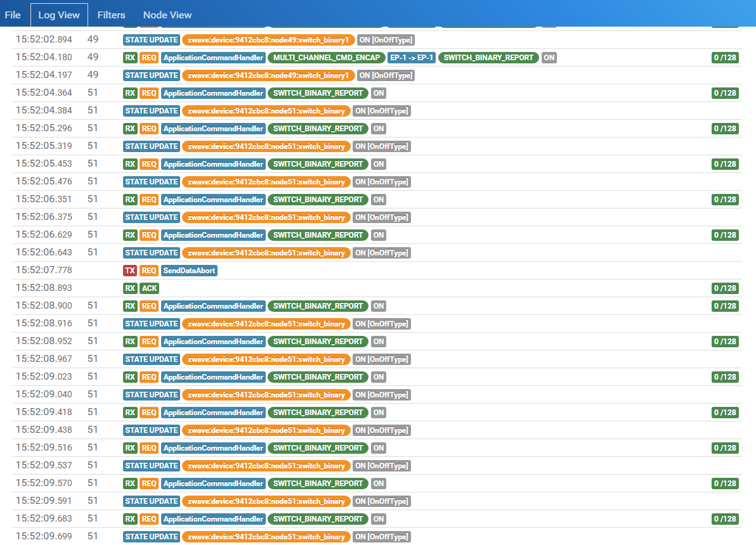The image size is (756, 545).
Task: Click node51:switch_binary tag at 15:52:09.537
Action: point(266,466)
